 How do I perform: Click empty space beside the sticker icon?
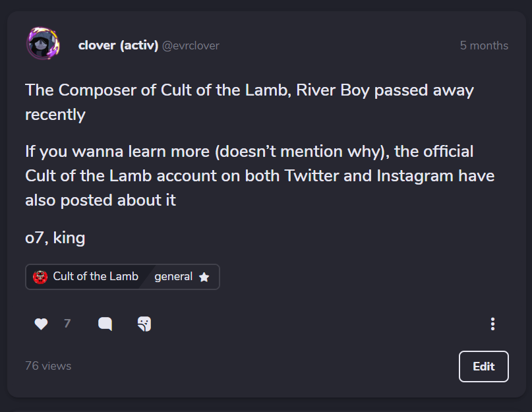(x=305, y=324)
